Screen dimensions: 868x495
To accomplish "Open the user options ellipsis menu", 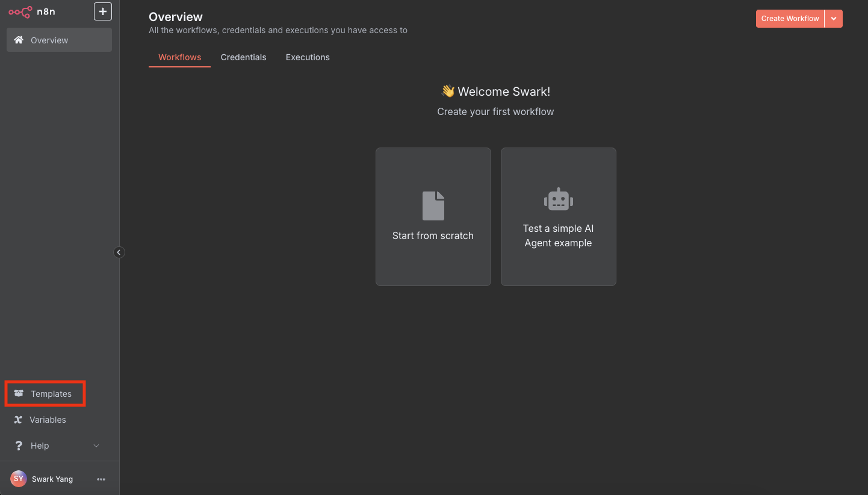I will (x=101, y=479).
